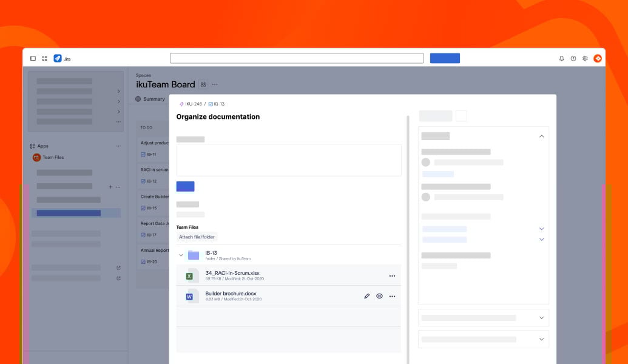The image size is (628, 364).
Task: Open the IB-13 breadcrumb link
Action: pyautogui.click(x=218, y=104)
